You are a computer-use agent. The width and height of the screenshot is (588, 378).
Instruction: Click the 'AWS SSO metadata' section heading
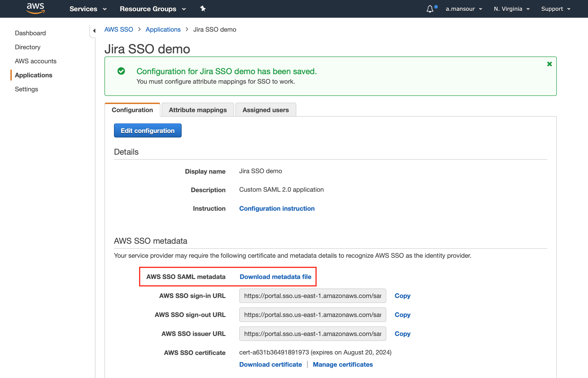pos(150,241)
